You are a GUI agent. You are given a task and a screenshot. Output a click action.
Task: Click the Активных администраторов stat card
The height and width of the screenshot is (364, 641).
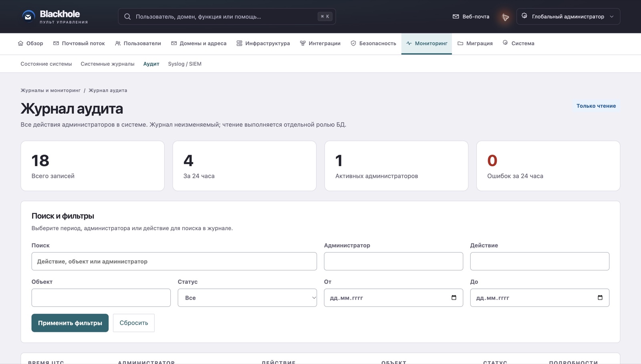click(396, 166)
